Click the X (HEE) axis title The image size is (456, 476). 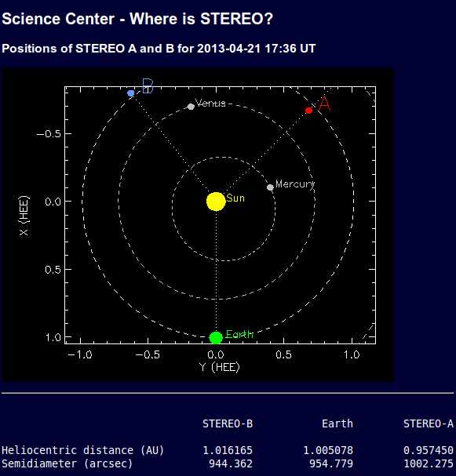(x=24, y=216)
